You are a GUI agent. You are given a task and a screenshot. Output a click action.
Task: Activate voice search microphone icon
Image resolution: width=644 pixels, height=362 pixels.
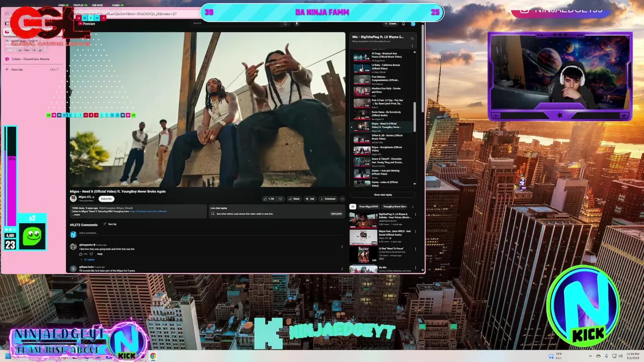tap(297, 24)
